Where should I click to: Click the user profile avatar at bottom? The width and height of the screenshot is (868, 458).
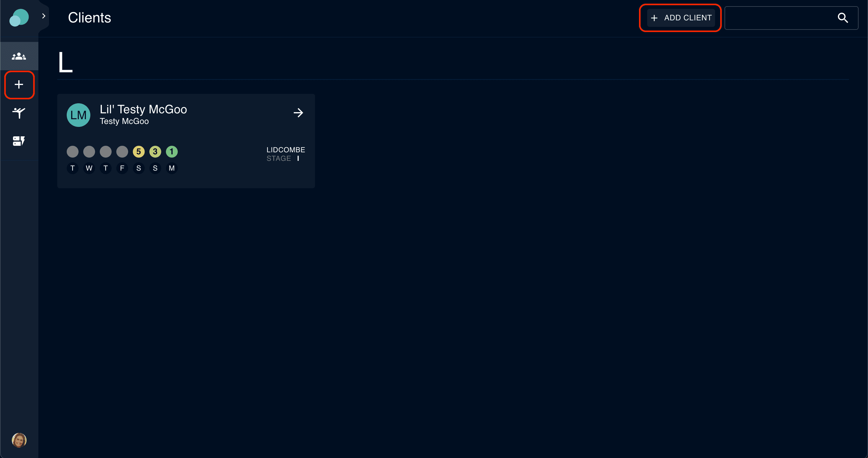[x=19, y=441]
